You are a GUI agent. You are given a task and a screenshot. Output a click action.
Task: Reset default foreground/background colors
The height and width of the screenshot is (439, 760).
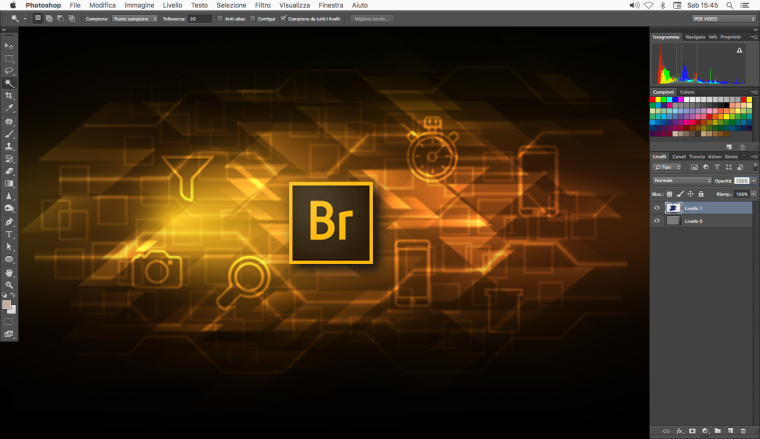coord(4,295)
